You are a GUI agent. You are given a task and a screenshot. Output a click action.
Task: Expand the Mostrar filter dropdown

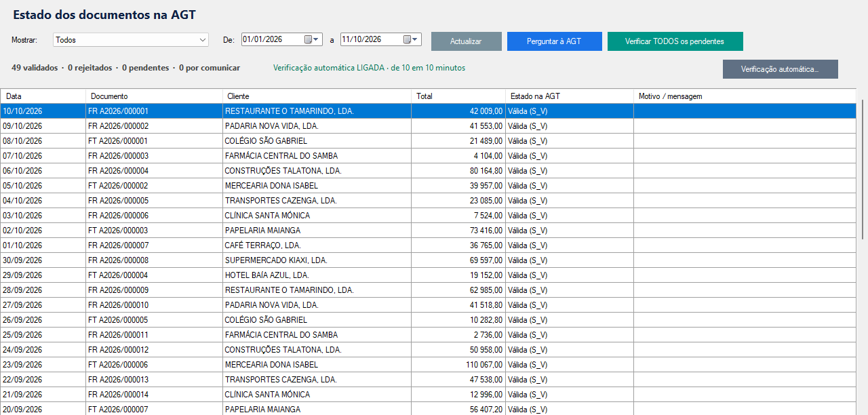tap(203, 40)
